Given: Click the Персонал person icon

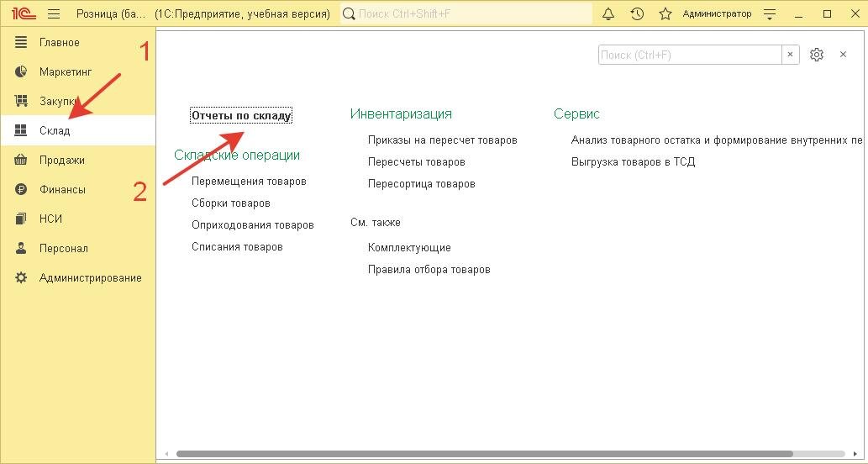Looking at the screenshot, I should point(20,248).
